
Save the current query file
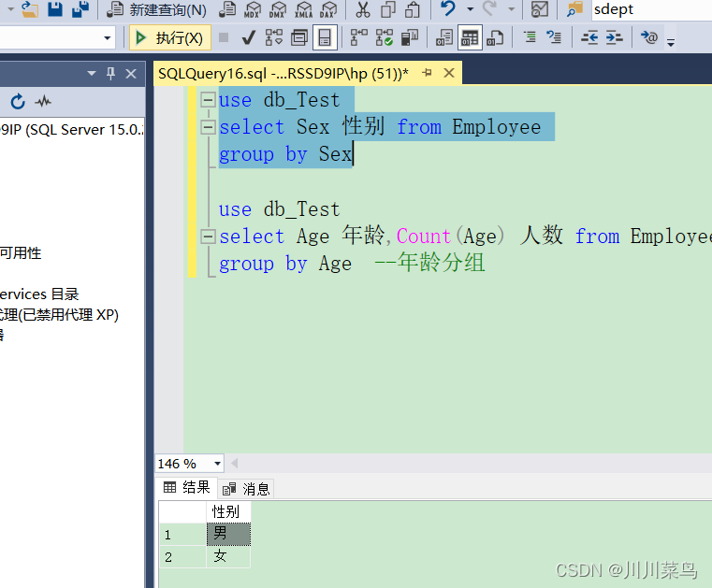pyautogui.click(x=55, y=9)
